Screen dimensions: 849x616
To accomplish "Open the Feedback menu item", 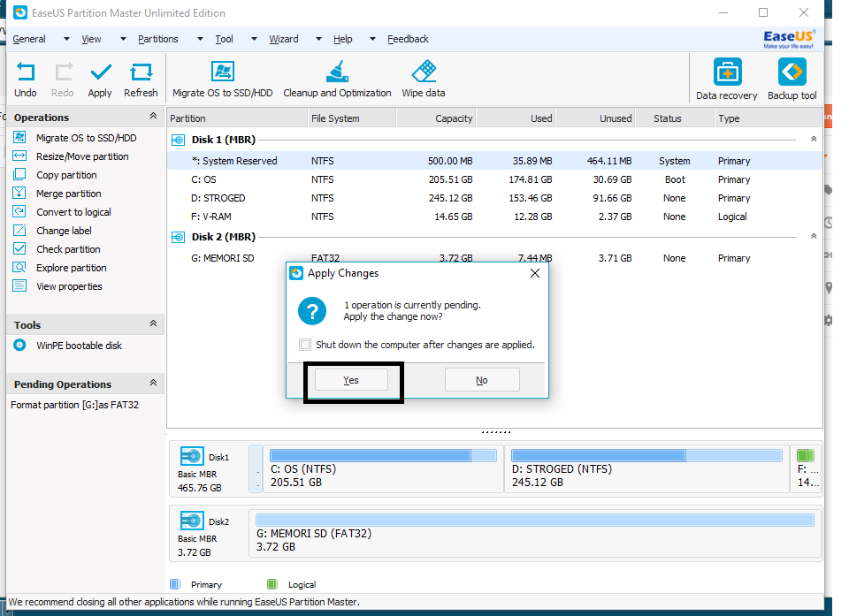I will [408, 39].
